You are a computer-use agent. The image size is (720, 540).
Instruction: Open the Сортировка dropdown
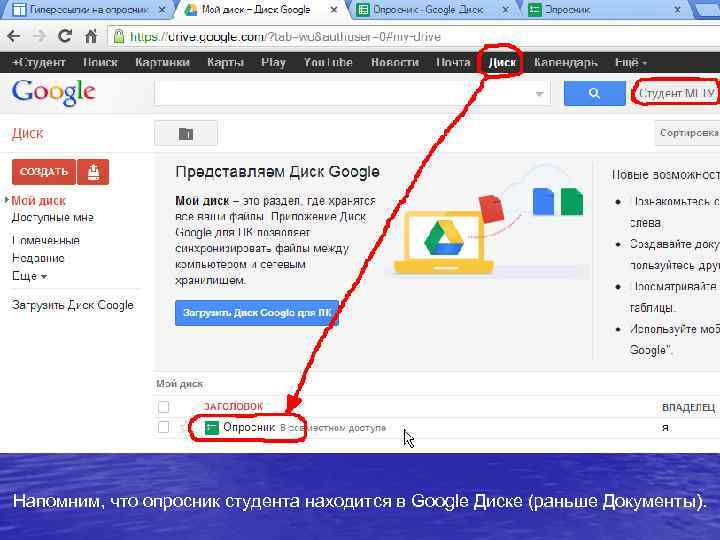[x=687, y=133]
